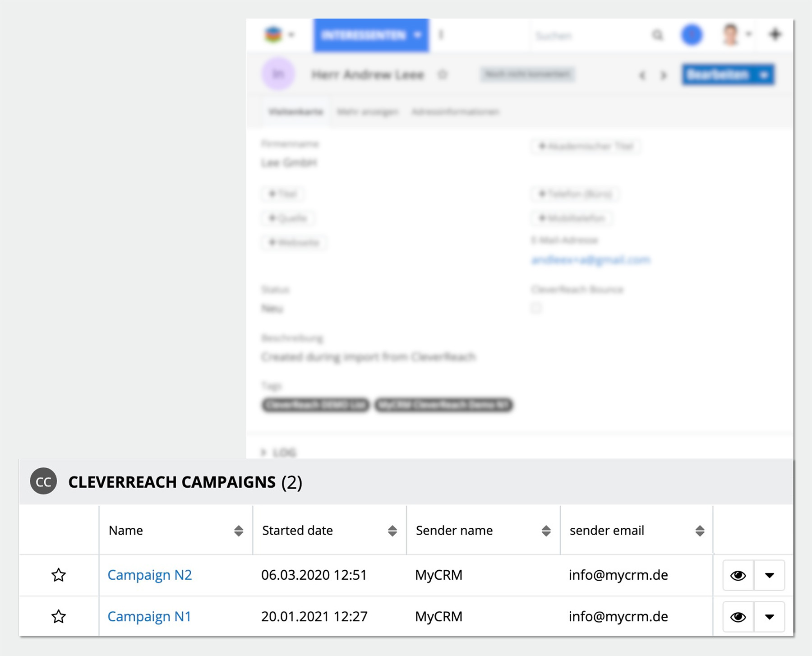The height and width of the screenshot is (656, 812).
Task: Star the Campaign N2 row
Action: (x=59, y=575)
